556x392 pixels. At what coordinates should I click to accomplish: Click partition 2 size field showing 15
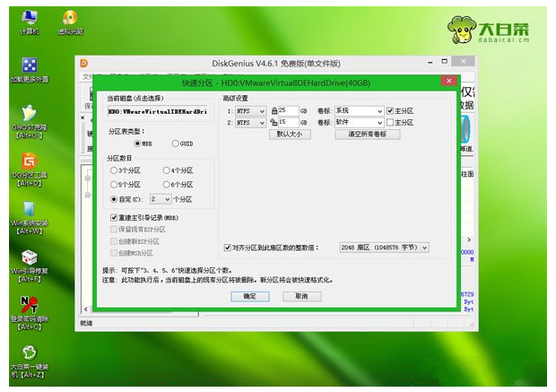288,122
